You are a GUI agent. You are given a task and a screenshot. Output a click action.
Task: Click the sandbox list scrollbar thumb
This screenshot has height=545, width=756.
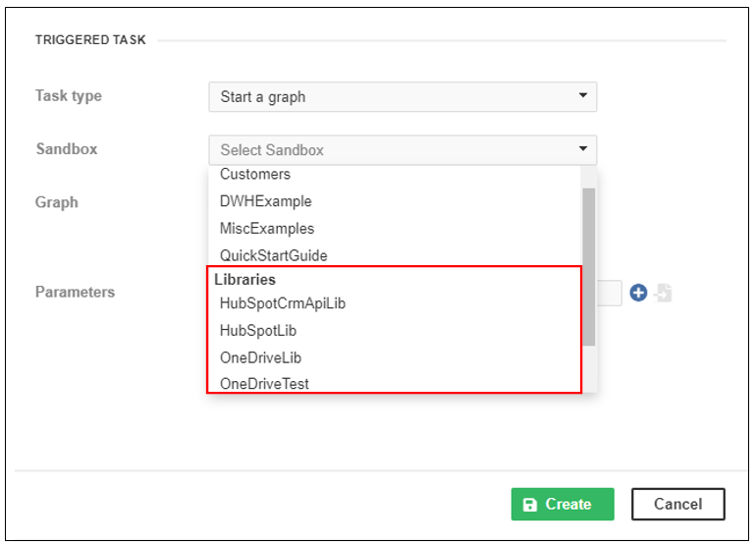(589, 265)
